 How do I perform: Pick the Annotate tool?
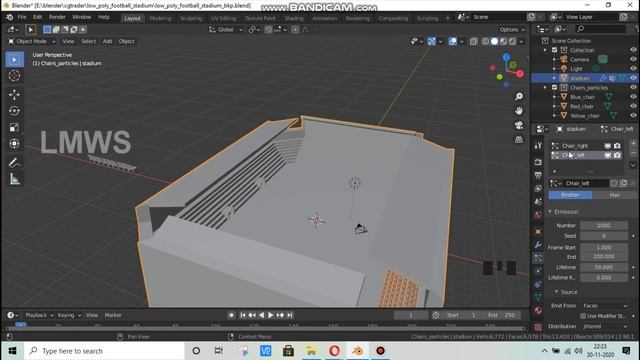(x=14, y=162)
